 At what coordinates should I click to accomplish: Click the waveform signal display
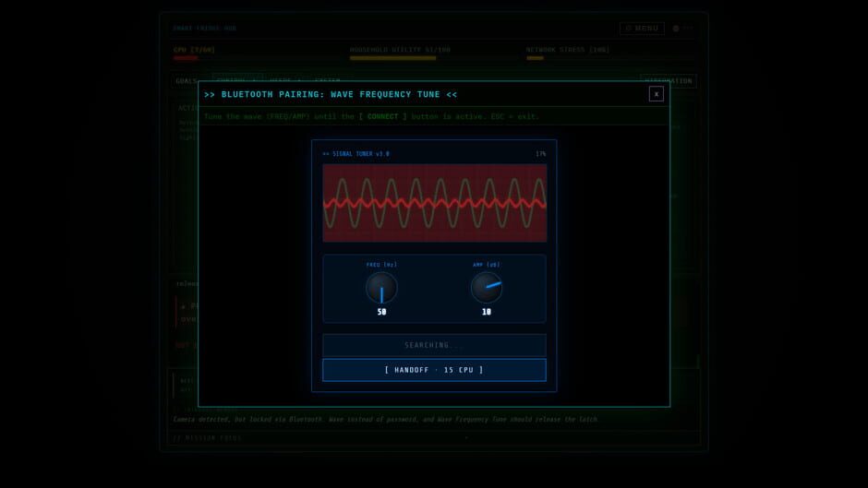[435, 203]
